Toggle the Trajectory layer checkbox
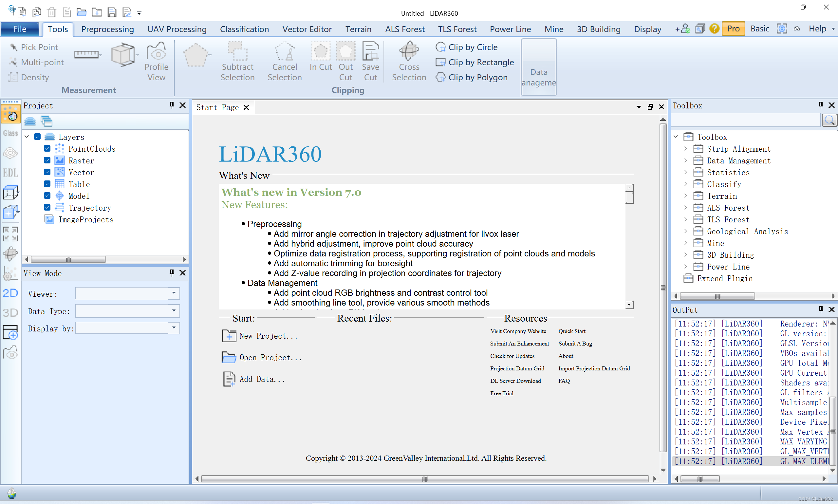838x504 pixels. coord(47,208)
